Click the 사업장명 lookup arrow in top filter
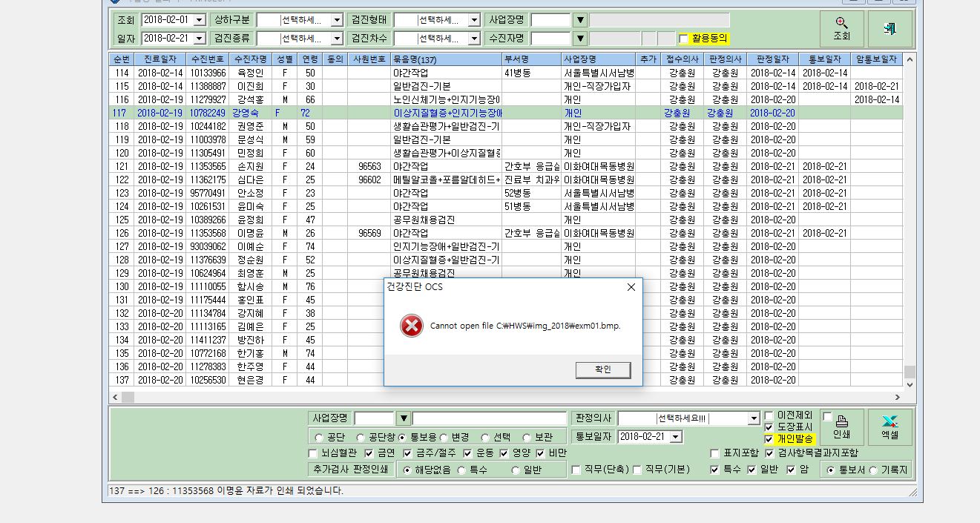This screenshot has width=980, height=523. pyautogui.click(x=580, y=20)
